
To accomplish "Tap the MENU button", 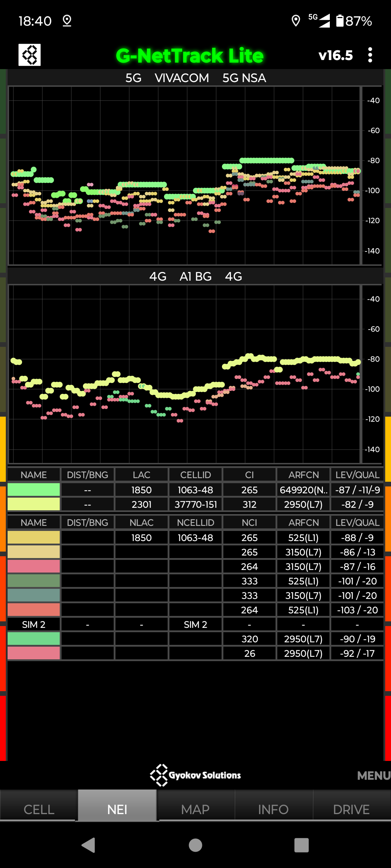I will 373,775.
